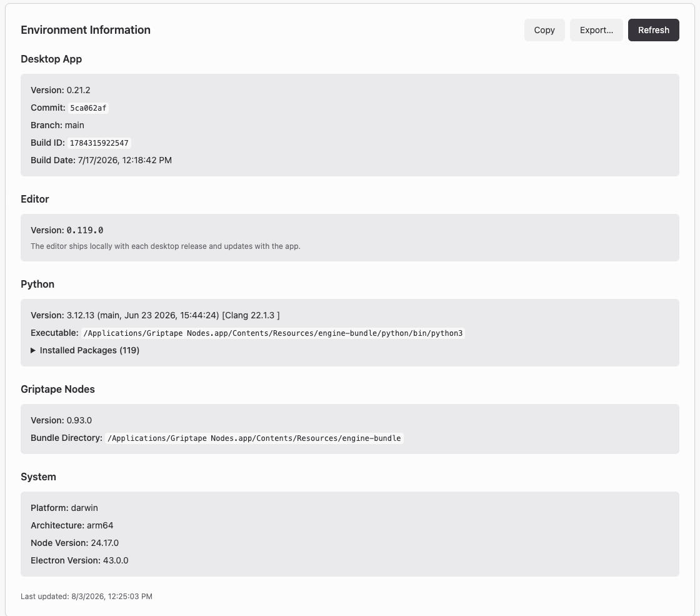Click the Last updated timestamp text
The image size is (700, 616).
click(x=87, y=597)
